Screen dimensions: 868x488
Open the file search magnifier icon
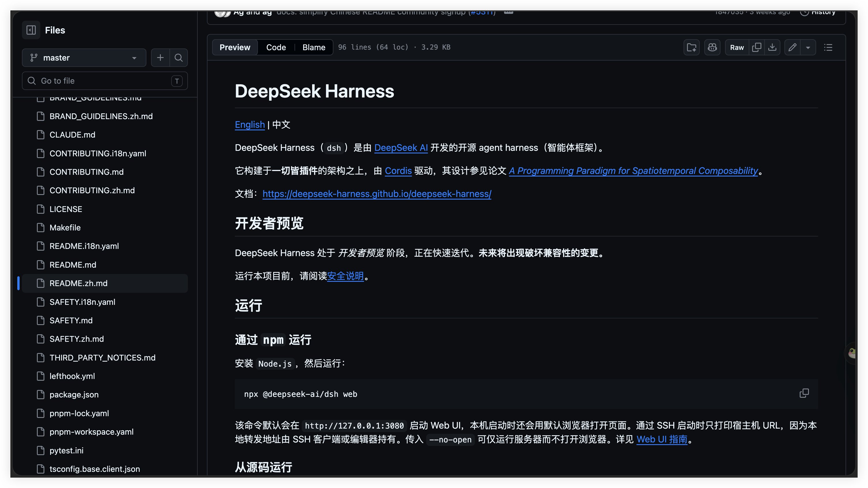(x=179, y=58)
